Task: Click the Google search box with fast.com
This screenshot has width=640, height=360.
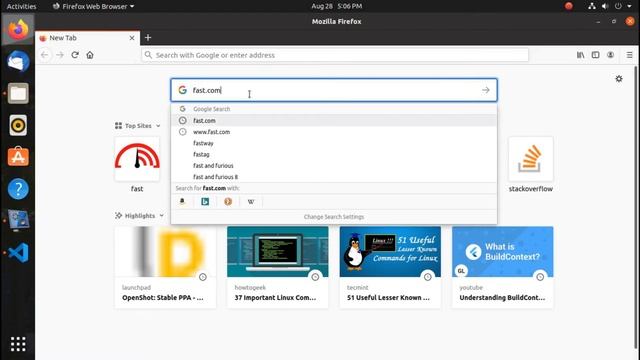Action: pyautogui.click(x=334, y=90)
